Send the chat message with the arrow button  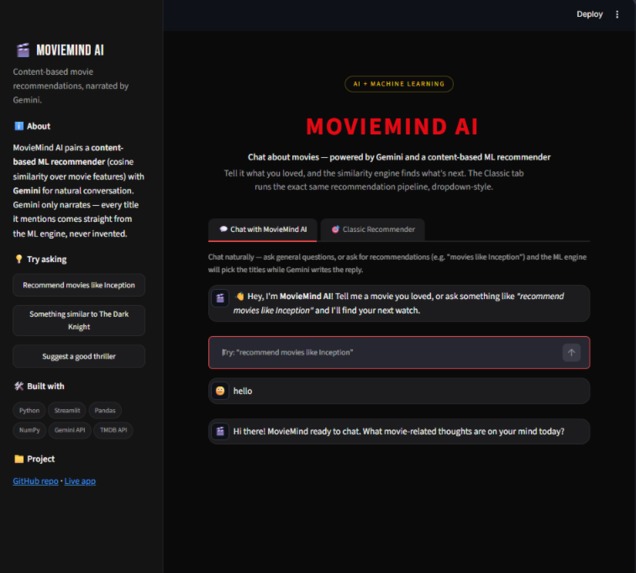(x=571, y=352)
